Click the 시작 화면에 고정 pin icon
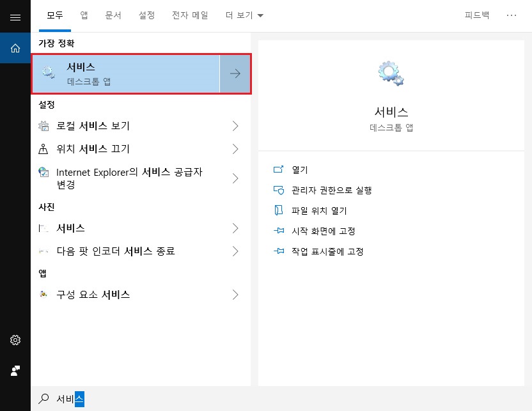 [x=279, y=231]
